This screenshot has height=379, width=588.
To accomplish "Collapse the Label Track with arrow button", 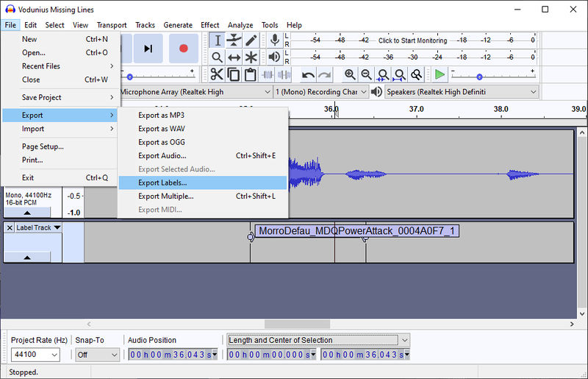I will point(27,258).
